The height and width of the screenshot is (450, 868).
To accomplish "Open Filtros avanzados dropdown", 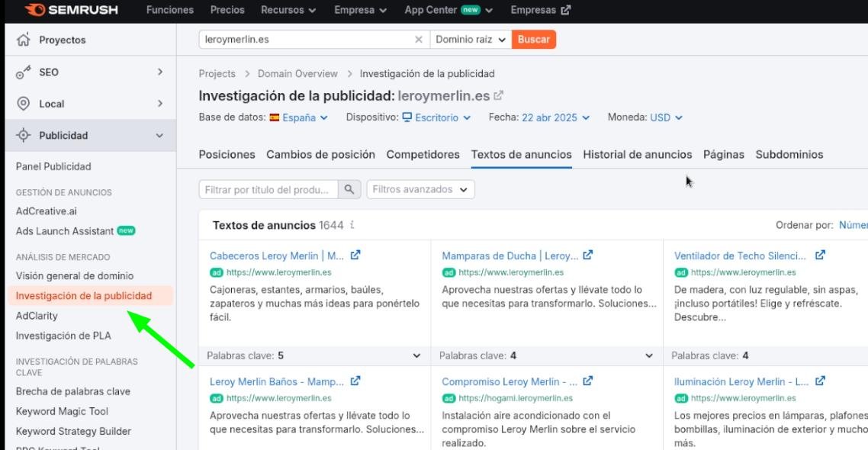I will click(x=420, y=189).
